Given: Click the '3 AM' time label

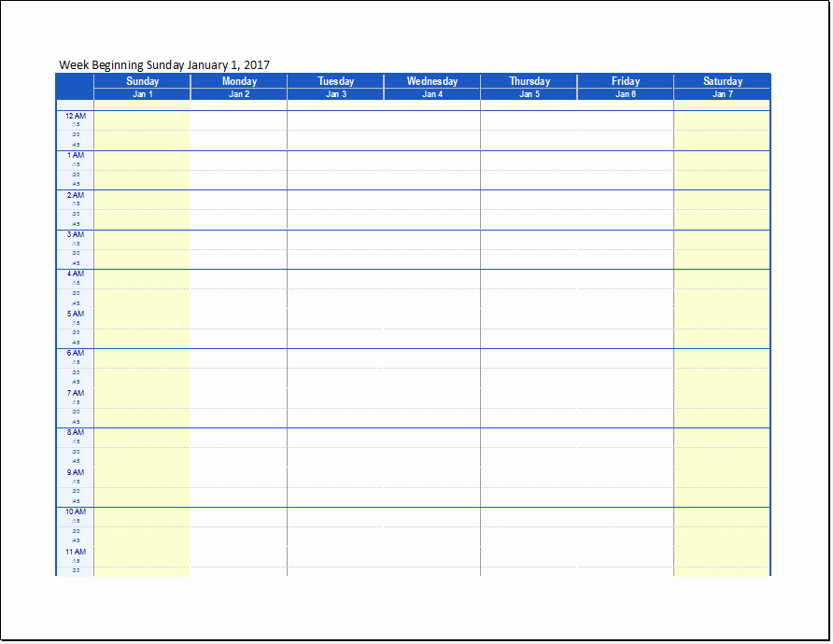Looking at the screenshot, I should 76,234.
